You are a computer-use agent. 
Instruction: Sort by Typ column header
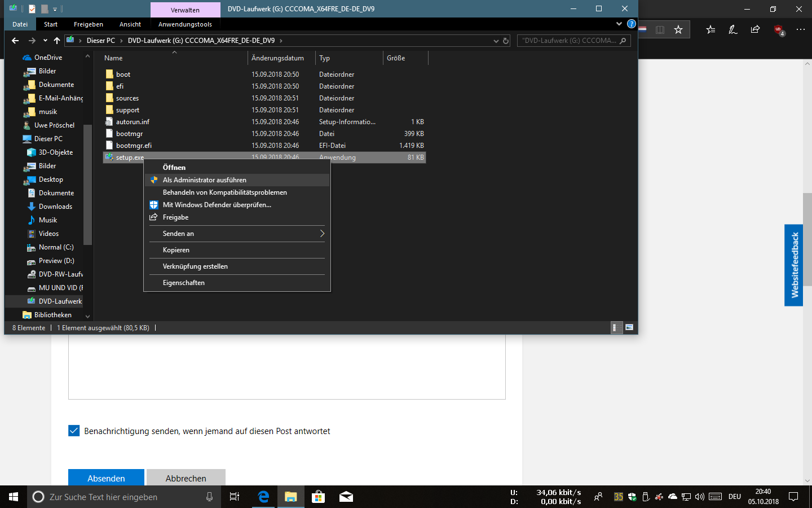click(349, 58)
